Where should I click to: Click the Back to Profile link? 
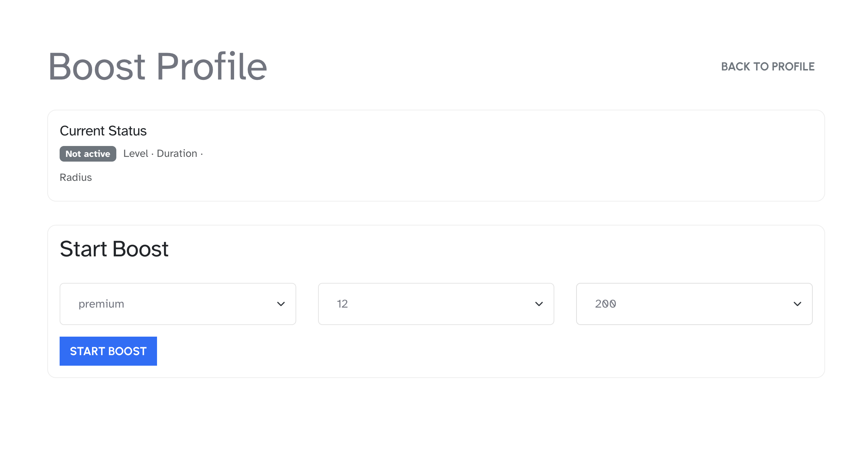click(x=768, y=67)
